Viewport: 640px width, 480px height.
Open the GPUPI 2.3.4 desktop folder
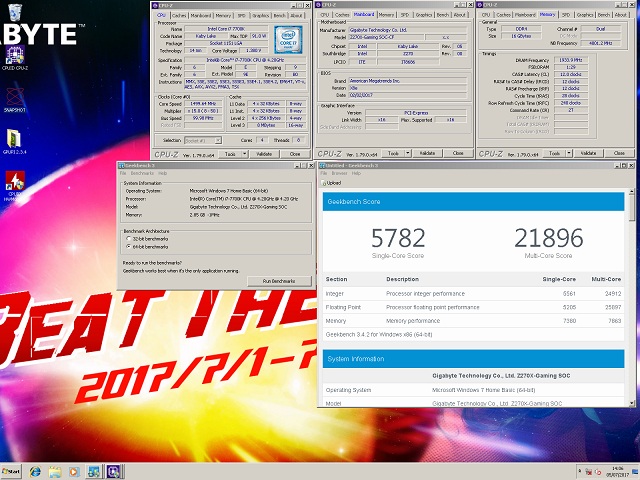tap(15, 142)
